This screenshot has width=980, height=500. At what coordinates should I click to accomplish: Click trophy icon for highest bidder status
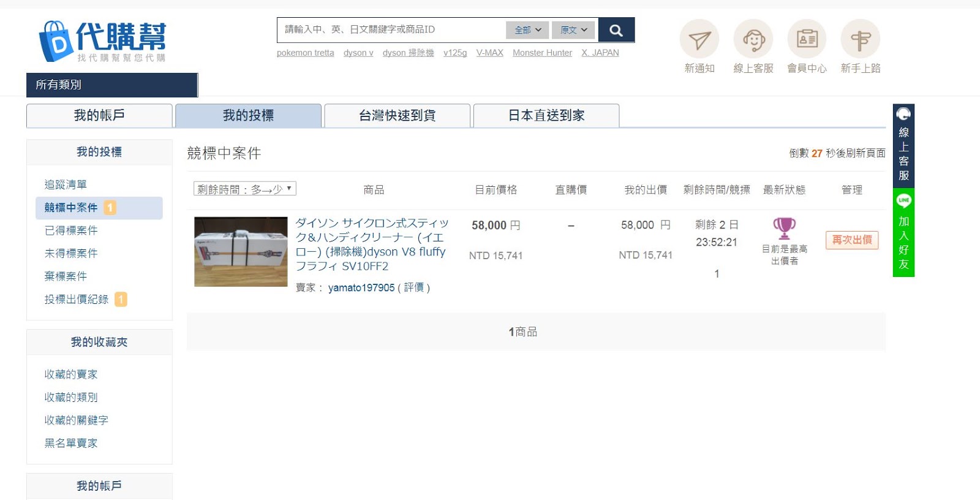click(785, 229)
